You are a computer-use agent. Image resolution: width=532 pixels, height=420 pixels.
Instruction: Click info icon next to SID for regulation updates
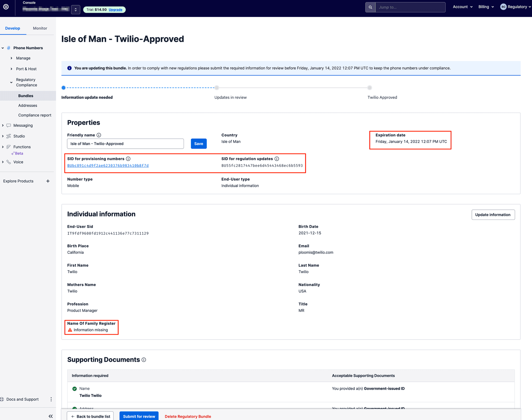277,159
